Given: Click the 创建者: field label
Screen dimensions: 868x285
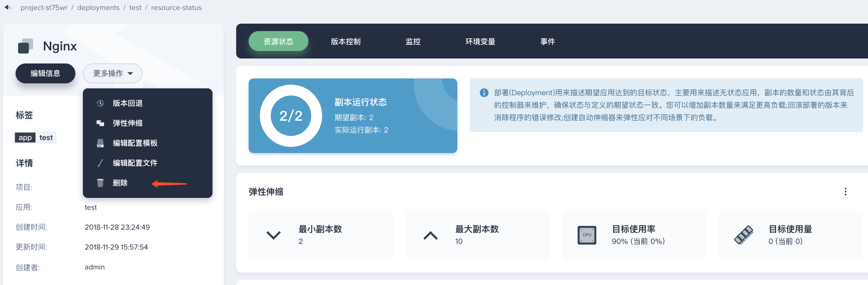Looking at the screenshot, I should [x=28, y=267].
